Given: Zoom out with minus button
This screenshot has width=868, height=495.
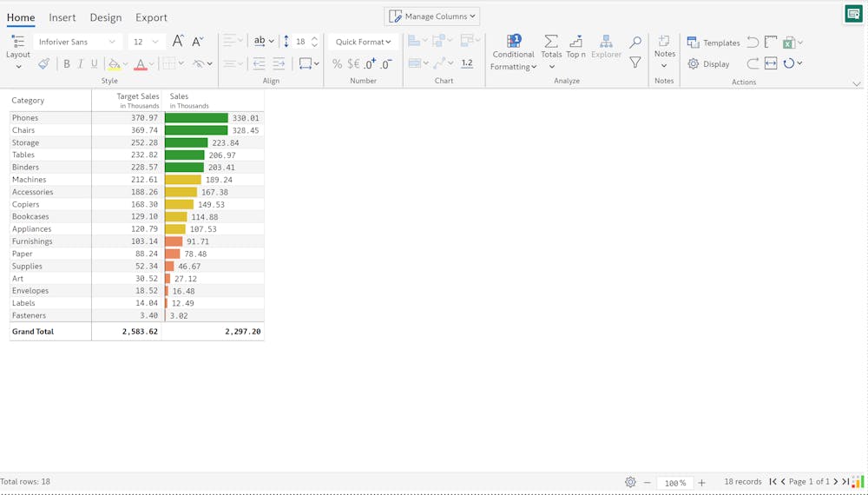Looking at the screenshot, I should click(648, 482).
